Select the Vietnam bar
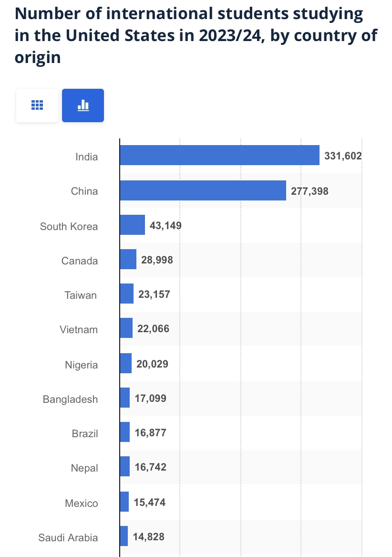392x557 pixels. pos(126,328)
